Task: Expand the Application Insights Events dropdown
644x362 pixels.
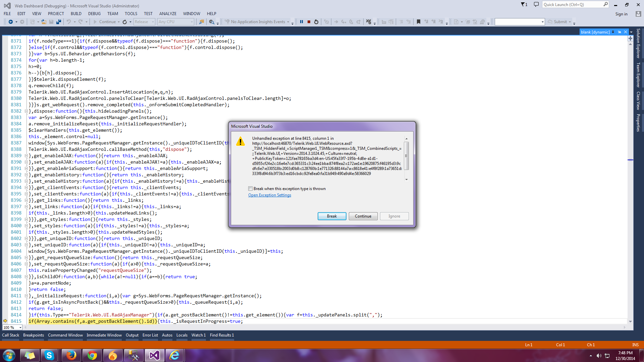Action: pos(288,22)
